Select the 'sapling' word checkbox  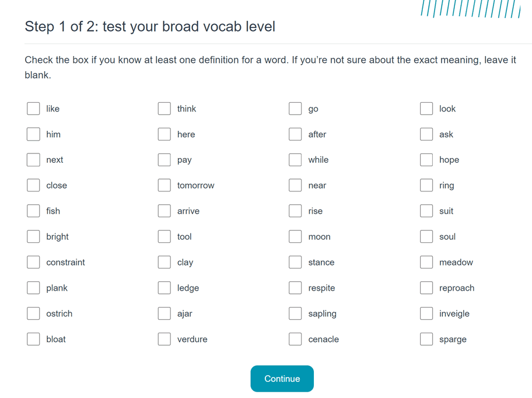(x=295, y=313)
